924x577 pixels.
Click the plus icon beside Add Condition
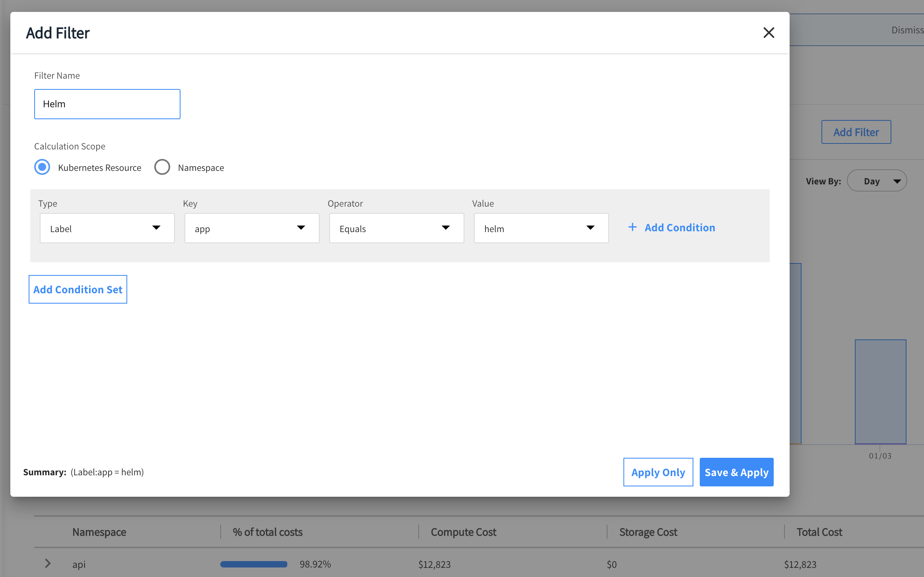coord(632,227)
